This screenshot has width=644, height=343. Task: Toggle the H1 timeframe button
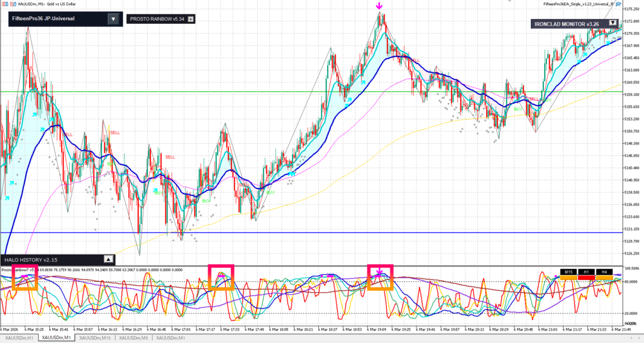tap(586, 271)
